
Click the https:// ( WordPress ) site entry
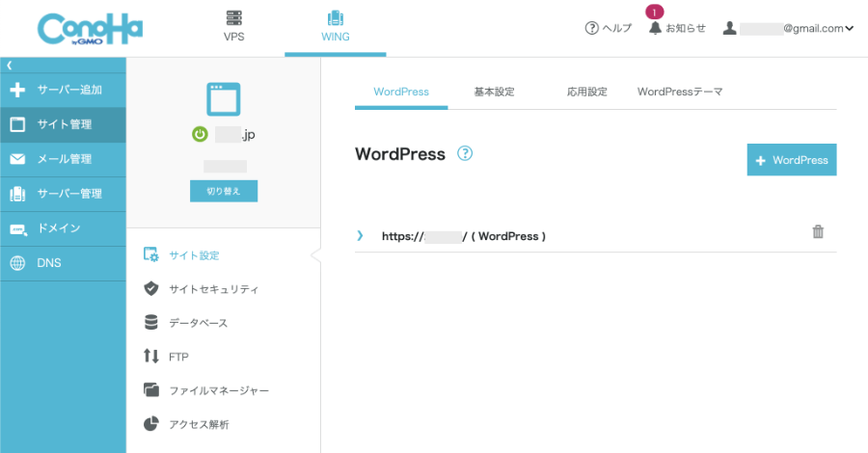(464, 236)
